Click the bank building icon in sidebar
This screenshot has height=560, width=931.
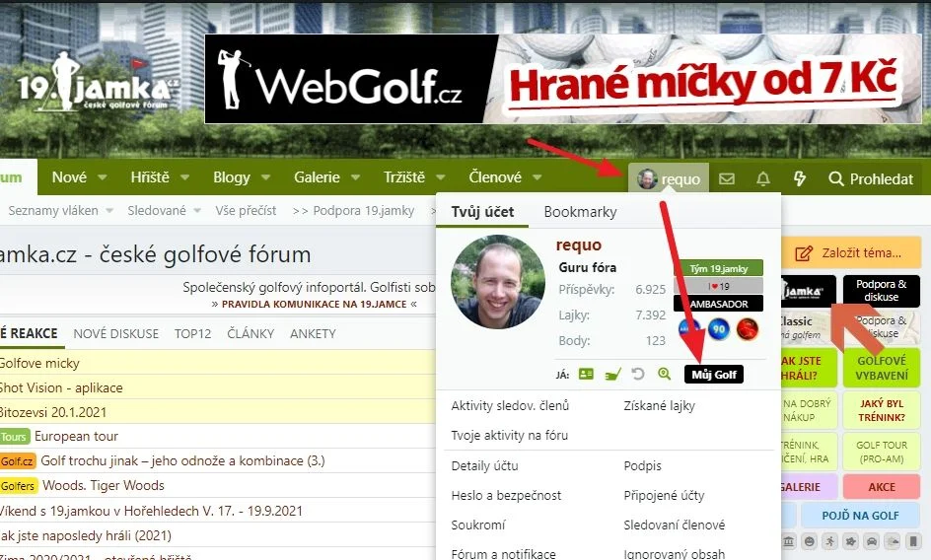789,541
